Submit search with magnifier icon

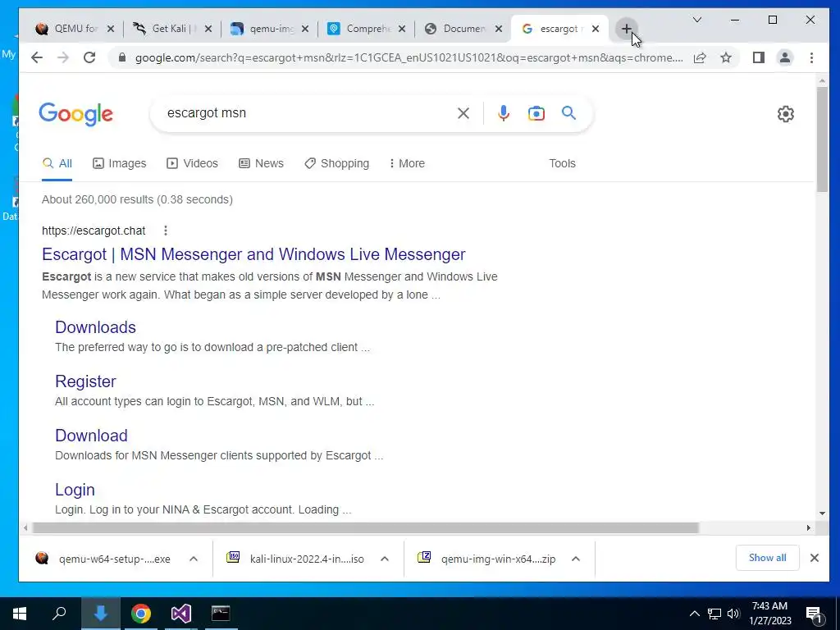pyautogui.click(x=569, y=113)
